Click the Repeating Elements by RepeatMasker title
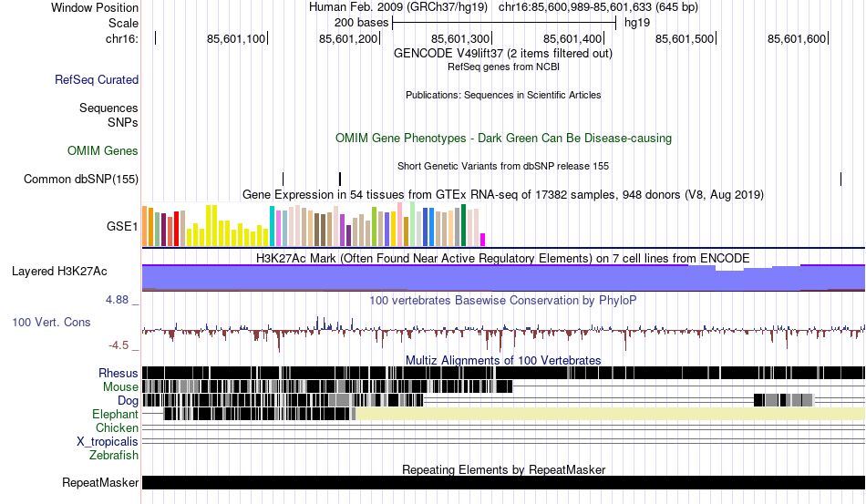The height and width of the screenshot is (504, 866). (503, 469)
